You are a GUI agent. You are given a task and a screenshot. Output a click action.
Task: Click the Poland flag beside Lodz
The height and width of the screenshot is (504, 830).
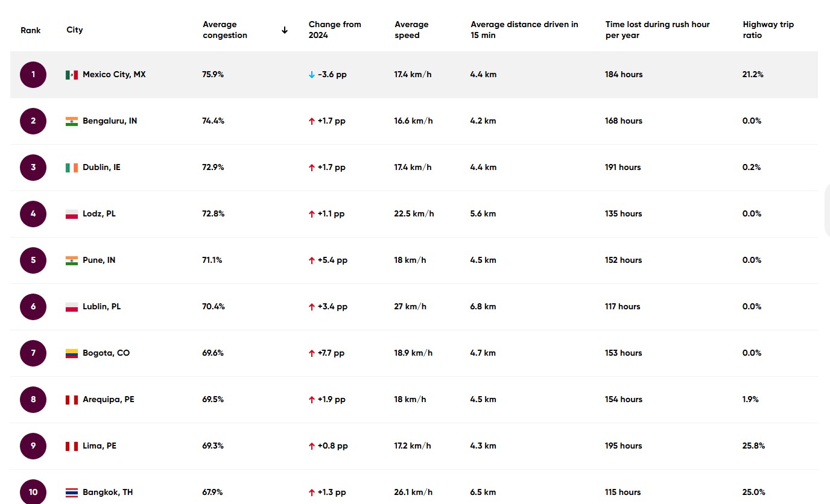point(72,214)
